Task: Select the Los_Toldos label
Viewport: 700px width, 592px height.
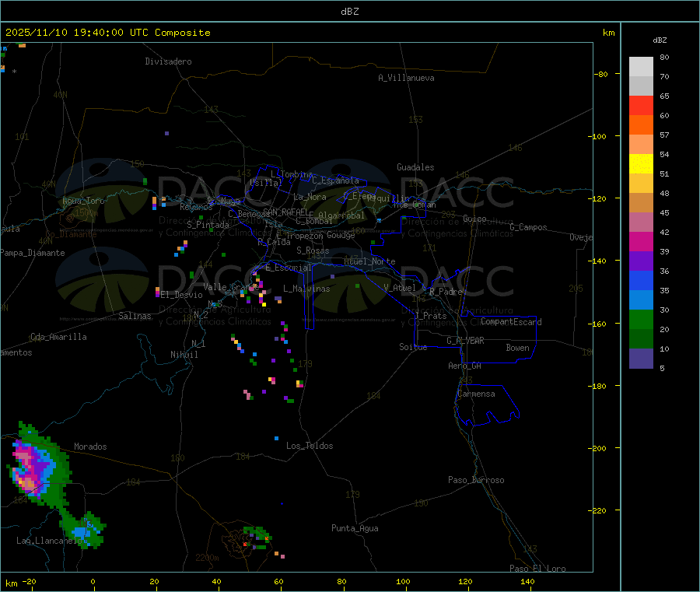Action: pos(310,446)
